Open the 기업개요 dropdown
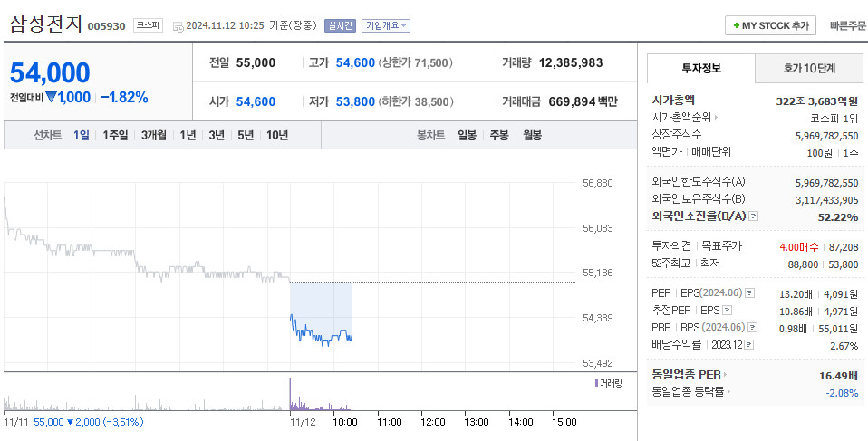This screenshot has width=868, height=441. click(x=386, y=25)
